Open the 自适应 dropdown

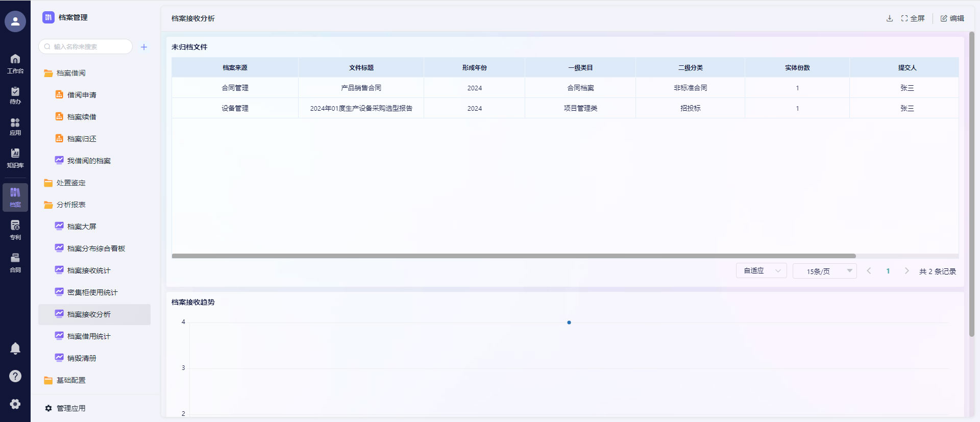coord(761,271)
